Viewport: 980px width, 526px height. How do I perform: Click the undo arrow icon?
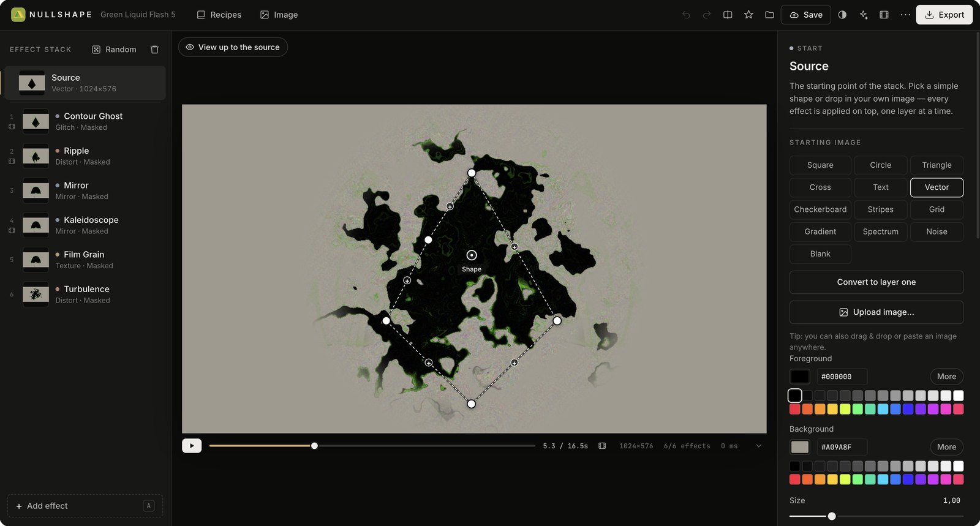pyautogui.click(x=686, y=15)
